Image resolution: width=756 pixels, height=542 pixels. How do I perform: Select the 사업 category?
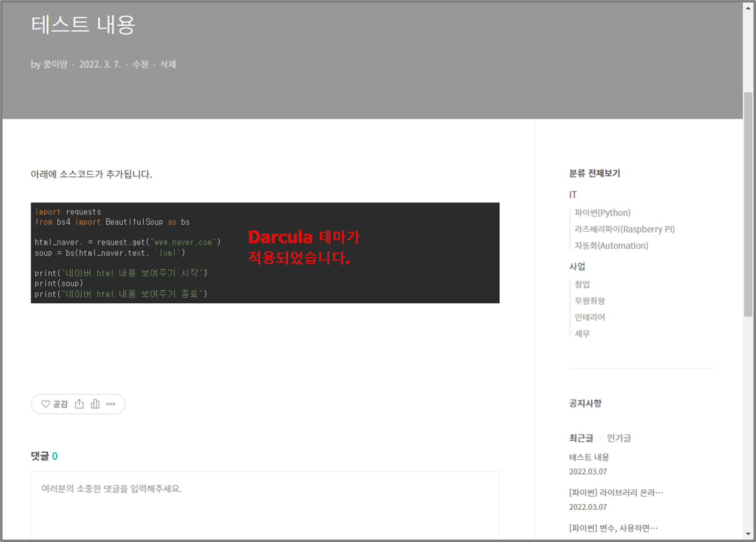point(577,266)
